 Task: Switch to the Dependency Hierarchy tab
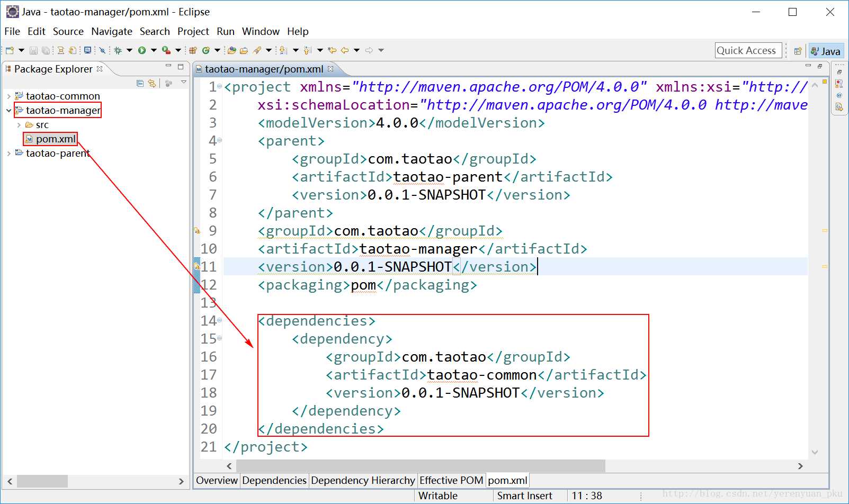(363, 480)
